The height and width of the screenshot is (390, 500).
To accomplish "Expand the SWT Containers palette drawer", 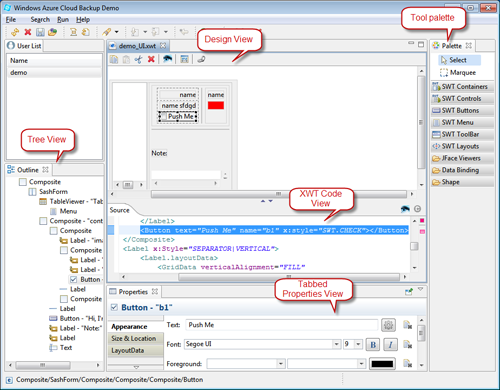I will pyautogui.click(x=462, y=87).
